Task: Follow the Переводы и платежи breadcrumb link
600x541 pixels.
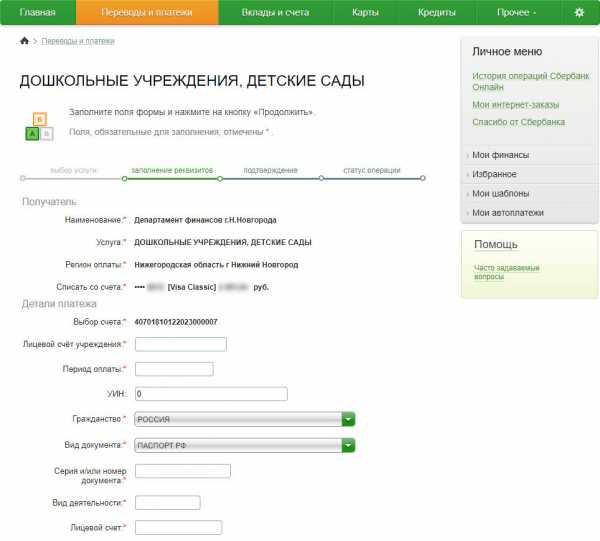Action: click(x=78, y=41)
